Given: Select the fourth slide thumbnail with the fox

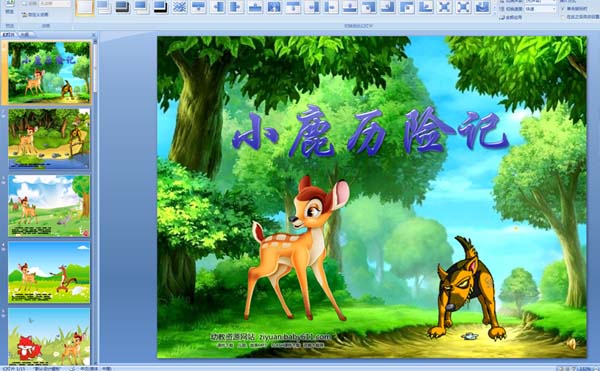Looking at the screenshot, I should pos(49,272).
